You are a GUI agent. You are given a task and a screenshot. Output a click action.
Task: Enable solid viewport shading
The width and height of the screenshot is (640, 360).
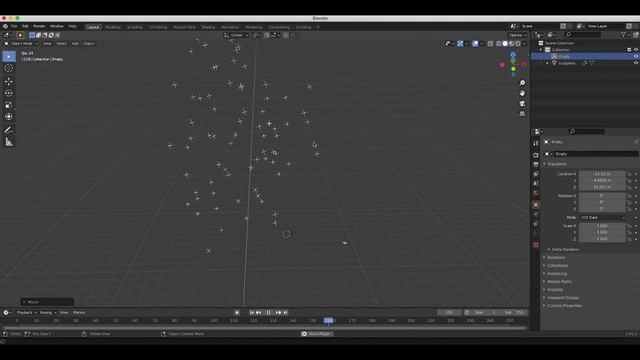505,44
